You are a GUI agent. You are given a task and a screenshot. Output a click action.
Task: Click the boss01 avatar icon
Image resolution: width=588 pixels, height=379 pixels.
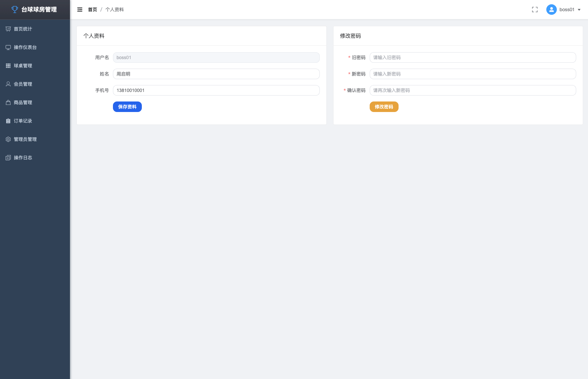point(552,10)
